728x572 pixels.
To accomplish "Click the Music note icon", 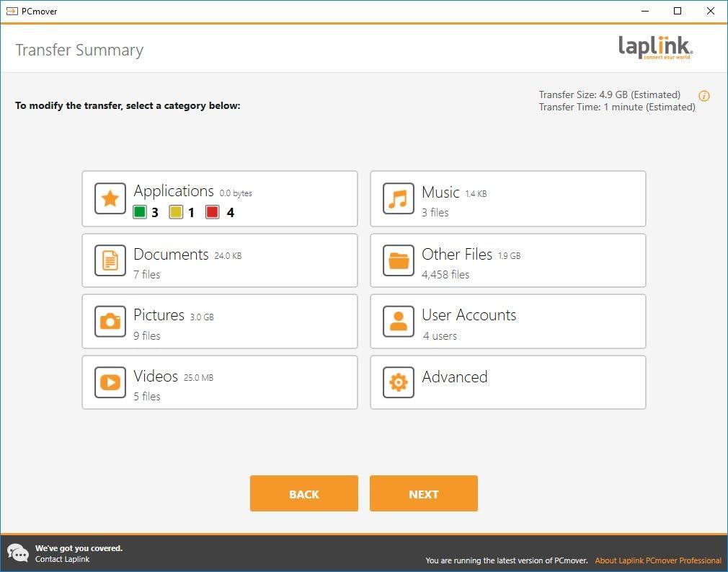I will (x=398, y=198).
